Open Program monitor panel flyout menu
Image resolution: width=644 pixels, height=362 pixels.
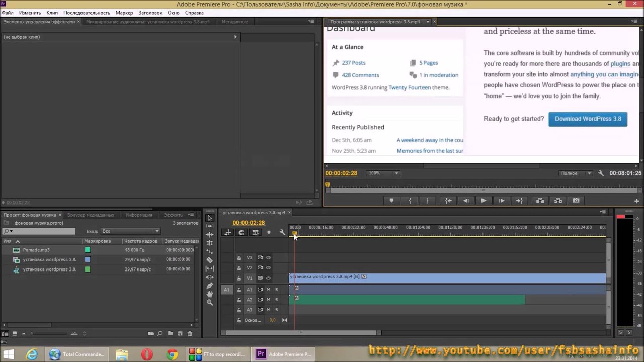[x=635, y=22]
